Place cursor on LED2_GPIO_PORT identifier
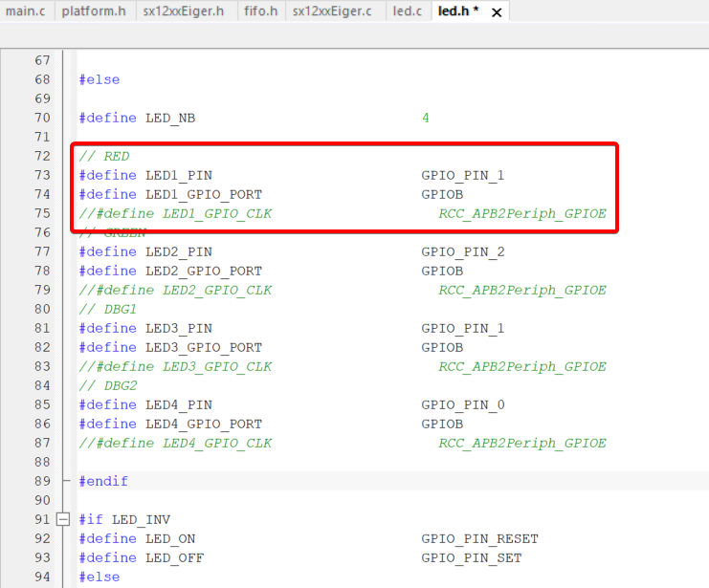The height and width of the screenshot is (588, 709). 203,271
